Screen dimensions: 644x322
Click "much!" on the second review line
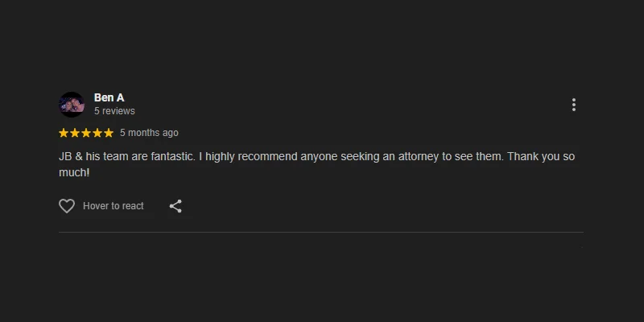pos(74,171)
